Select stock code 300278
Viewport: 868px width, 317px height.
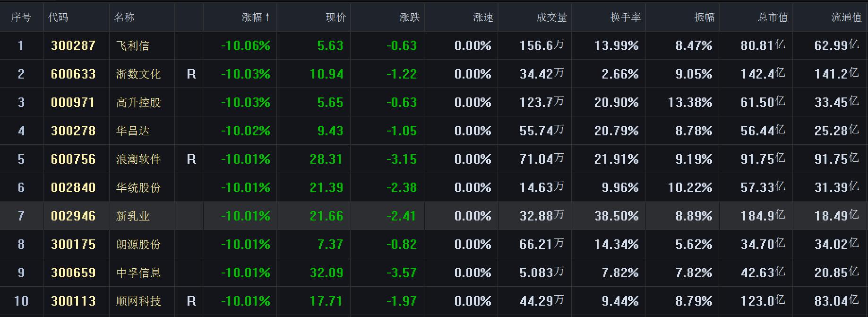coord(73,131)
